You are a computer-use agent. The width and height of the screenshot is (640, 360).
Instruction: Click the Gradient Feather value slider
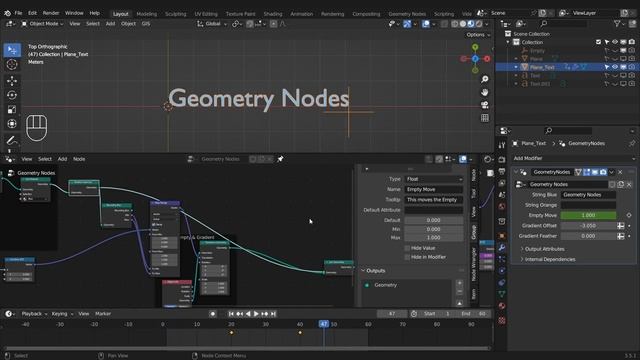coord(588,236)
